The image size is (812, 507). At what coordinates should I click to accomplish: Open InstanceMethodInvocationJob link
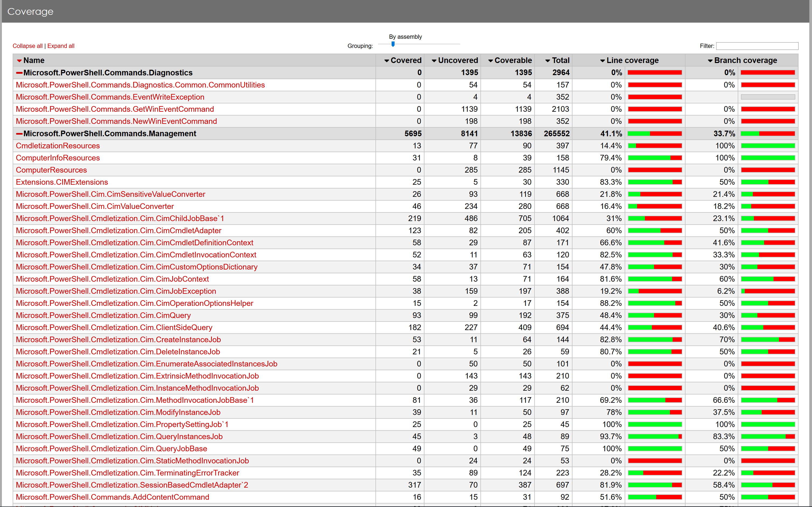tap(137, 388)
